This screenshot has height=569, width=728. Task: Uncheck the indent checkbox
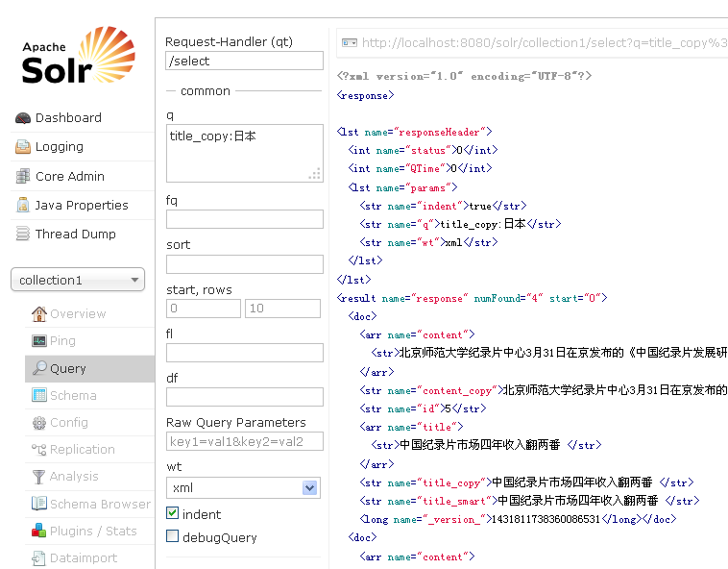(173, 514)
